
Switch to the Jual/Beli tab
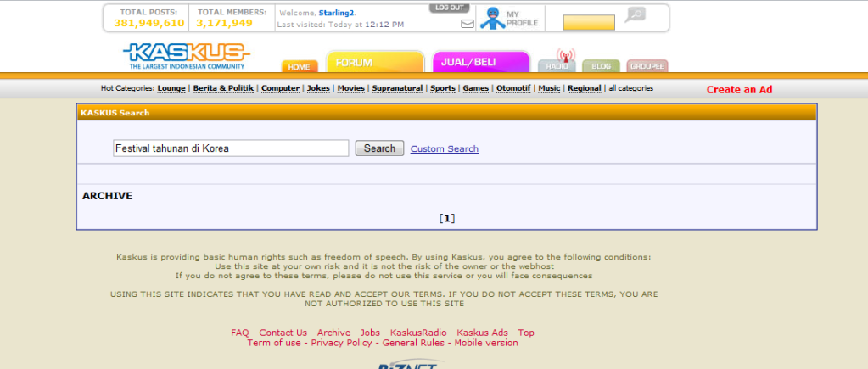[480, 62]
